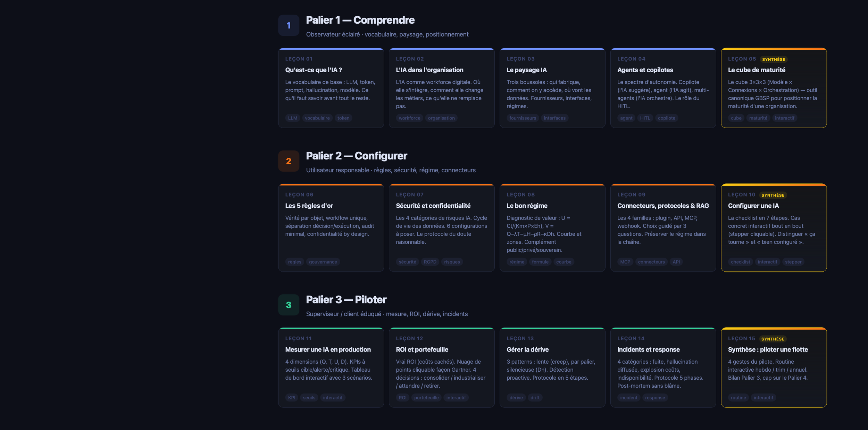Open Le cube de maturité card
Image resolution: width=868 pixels, height=430 pixels.
[774, 88]
